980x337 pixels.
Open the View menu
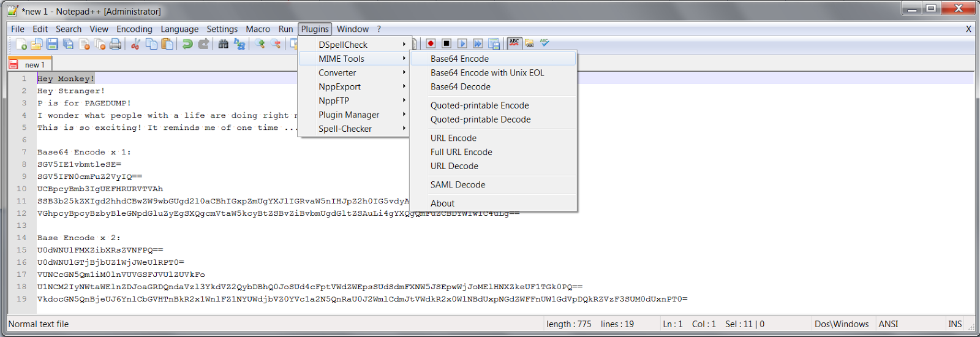coord(99,29)
